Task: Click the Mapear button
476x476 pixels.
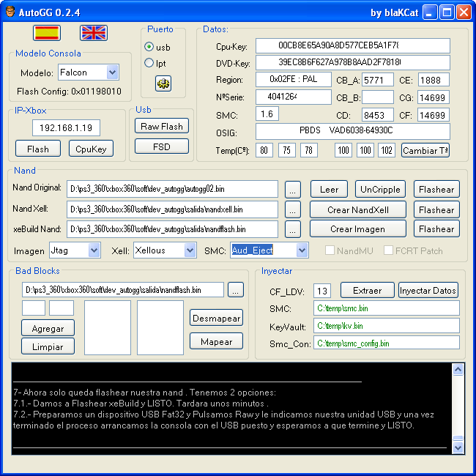Action: (217, 341)
